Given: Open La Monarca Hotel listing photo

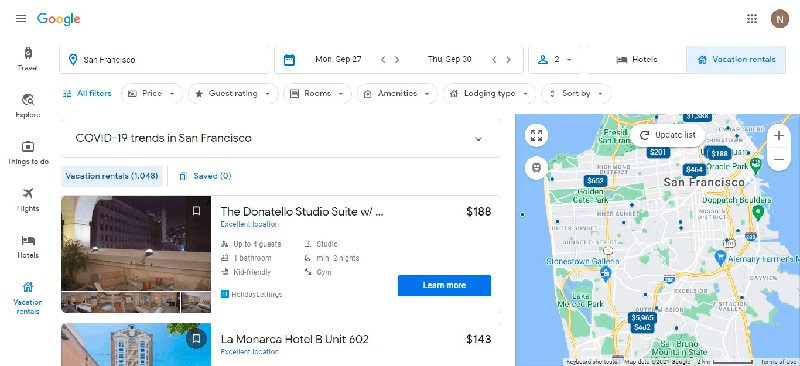Looking at the screenshot, I should 136,345.
